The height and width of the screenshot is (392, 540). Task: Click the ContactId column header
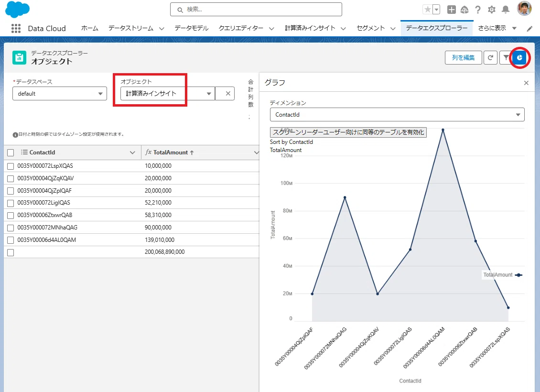42,152
